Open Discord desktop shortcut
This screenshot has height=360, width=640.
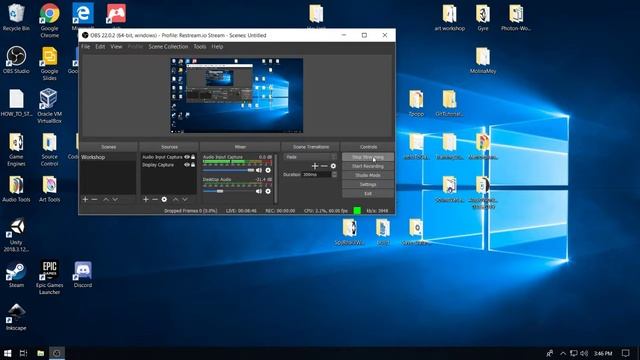coord(83,274)
